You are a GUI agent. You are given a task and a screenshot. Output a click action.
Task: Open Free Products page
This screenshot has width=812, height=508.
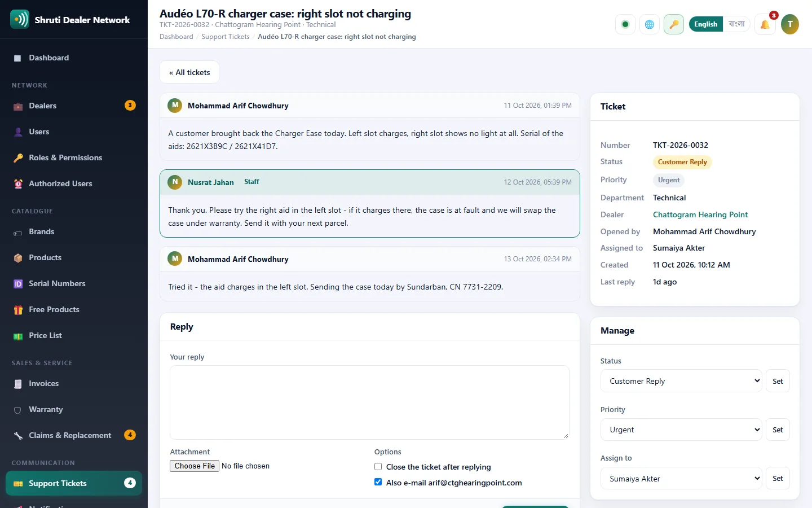(74, 309)
